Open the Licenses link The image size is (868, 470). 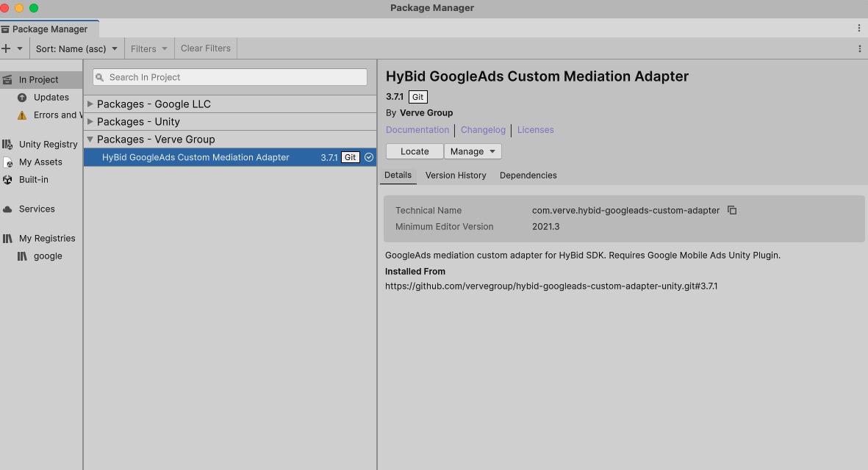535,130
